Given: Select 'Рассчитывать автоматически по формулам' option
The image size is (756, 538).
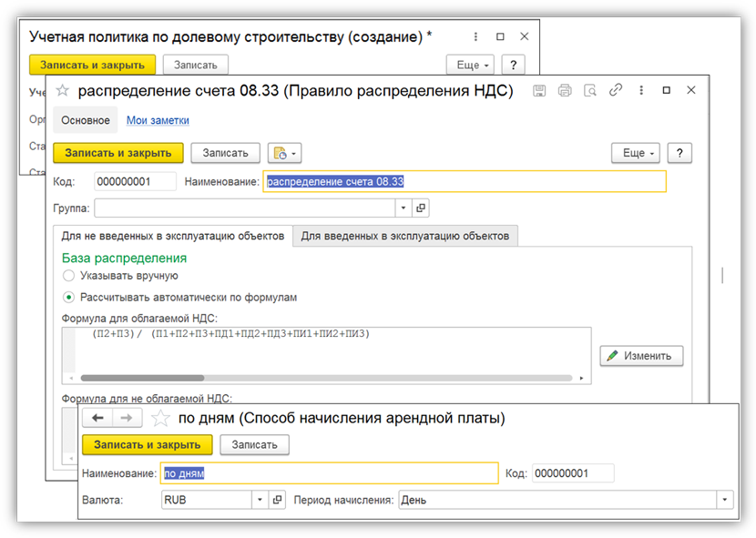Looking at the screenshot, I should click(x=68, y=297).
